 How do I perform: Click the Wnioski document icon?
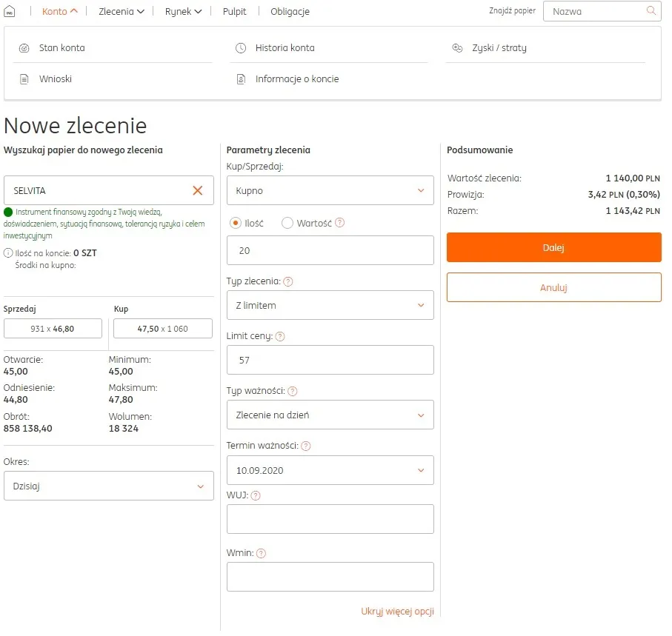pyautogui.click(x=24, y=79)
